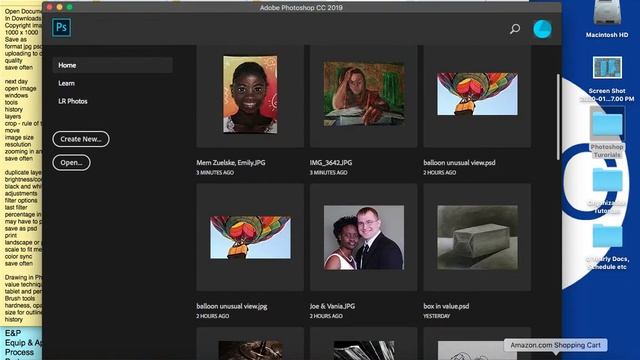Select the Home sidebar item
The width and height of the screenshot is (640, 360).
pos(112,65)
